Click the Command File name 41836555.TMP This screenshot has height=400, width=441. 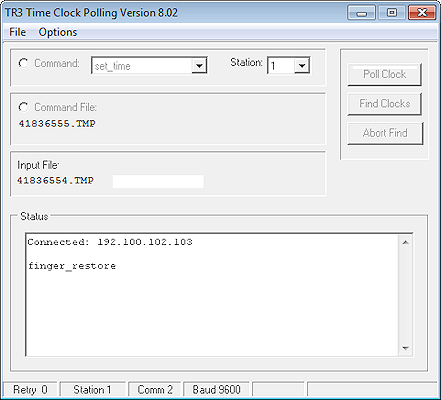(57, 124)
